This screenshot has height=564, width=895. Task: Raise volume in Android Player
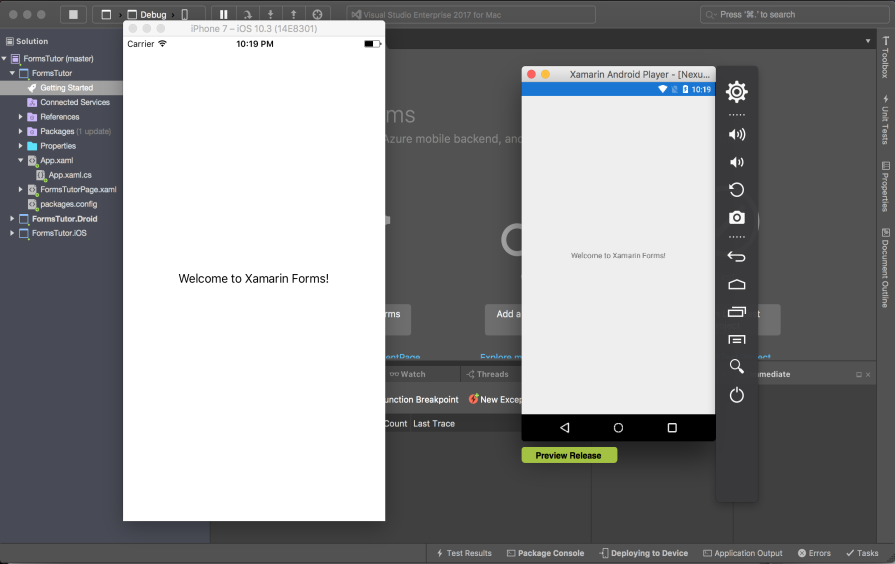736,134
